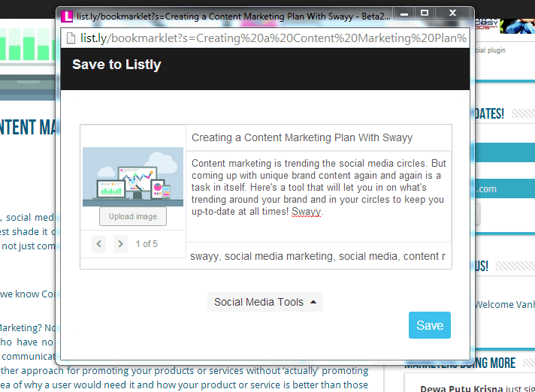Click the misspelled word Swayy in description

(306, 212)
